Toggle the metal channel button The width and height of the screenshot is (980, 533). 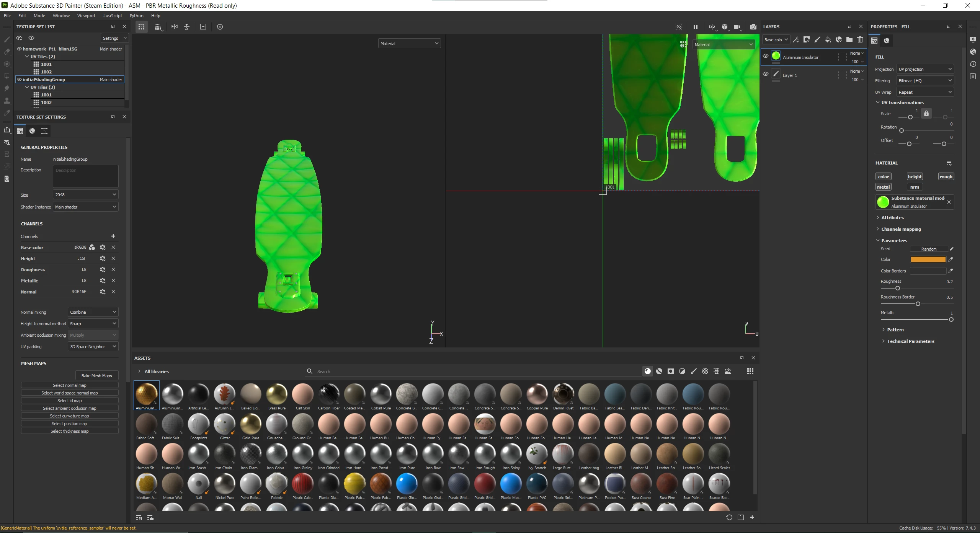click(883, 187)
